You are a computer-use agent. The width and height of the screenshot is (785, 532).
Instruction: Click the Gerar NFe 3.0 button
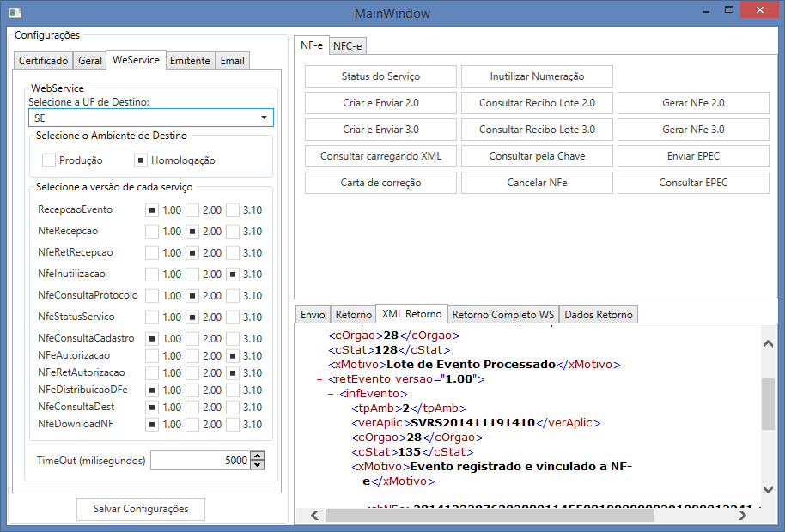tap(693, 129)
